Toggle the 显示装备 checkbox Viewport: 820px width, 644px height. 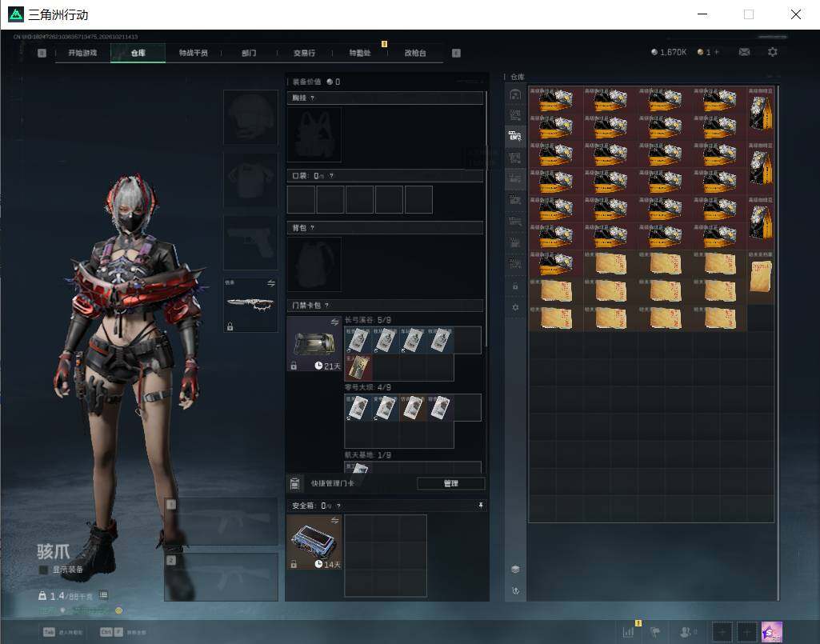(x=43, y=570)
